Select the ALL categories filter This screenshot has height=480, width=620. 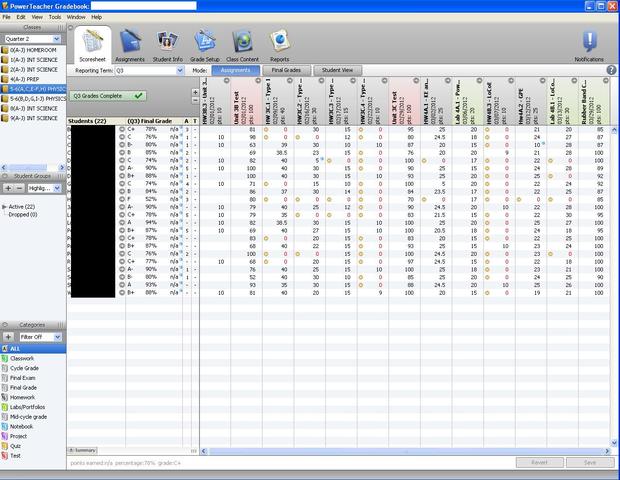[x=33, y=349]
